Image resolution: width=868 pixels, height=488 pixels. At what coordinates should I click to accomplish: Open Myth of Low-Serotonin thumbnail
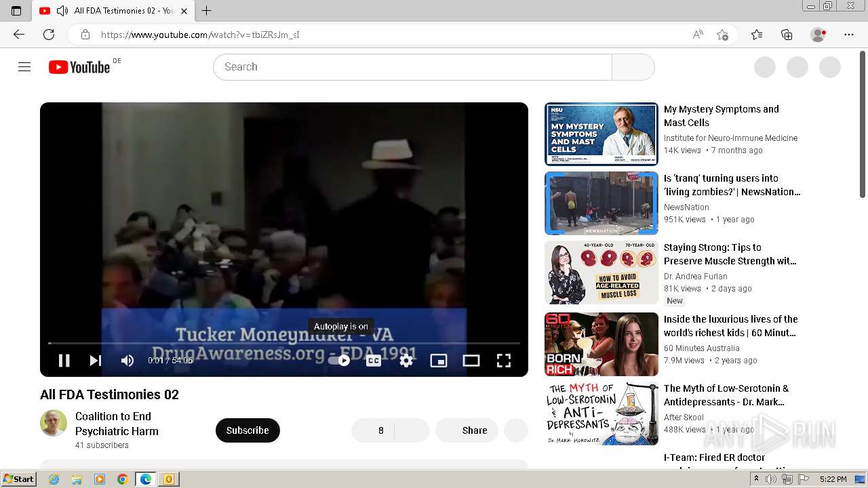coord(601,413)
